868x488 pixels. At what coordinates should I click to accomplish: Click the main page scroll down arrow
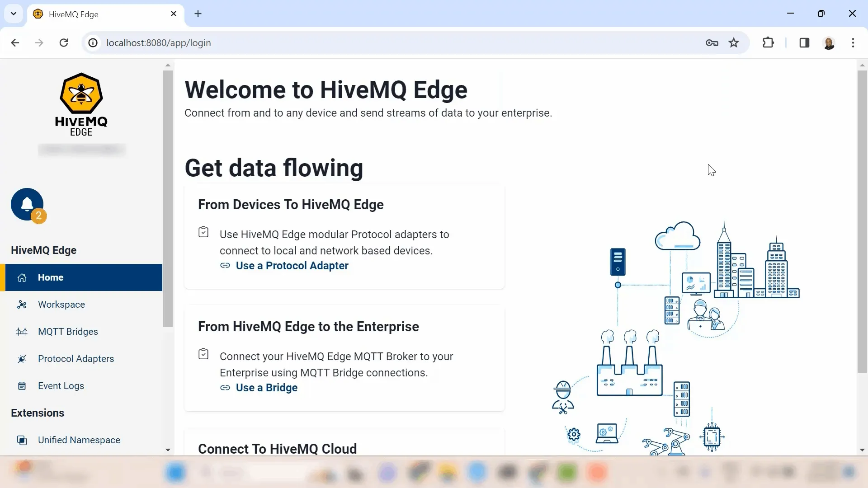pos(862,450)
